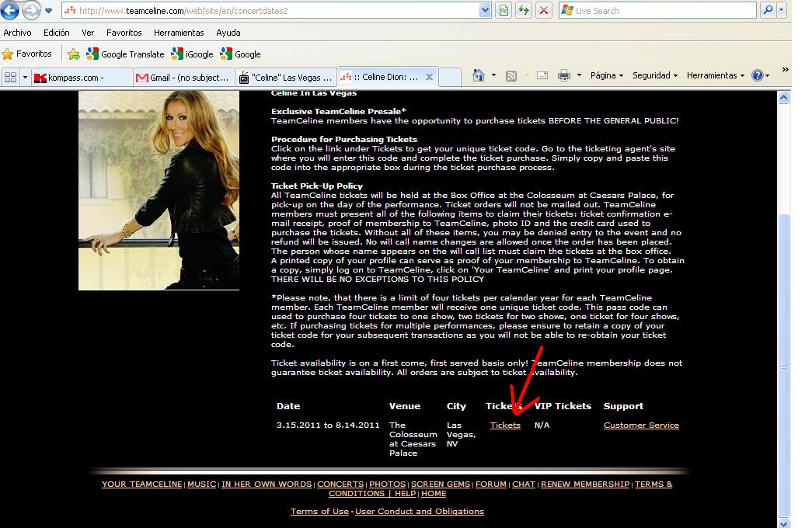Click the Print icon in command bar
Viewport: 812px width, 528px height.
[564, 75]
